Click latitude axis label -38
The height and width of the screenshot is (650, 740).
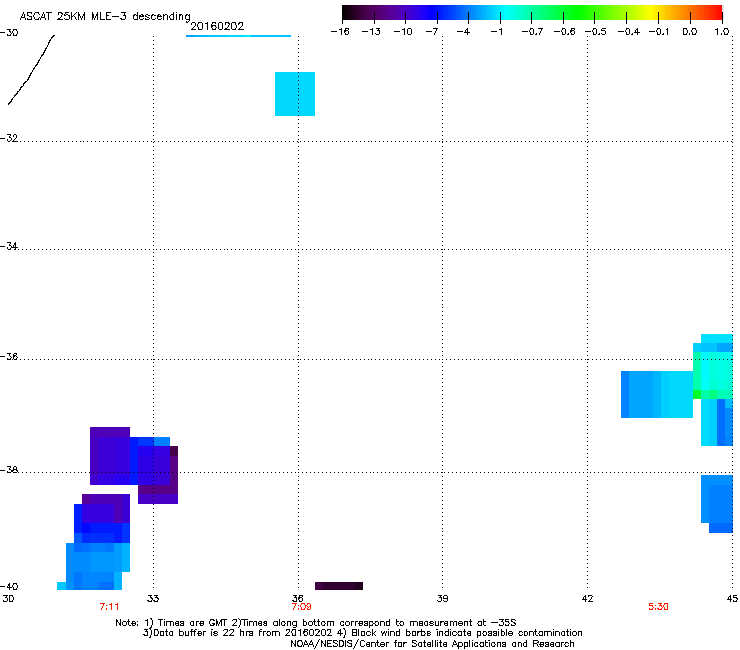click(x=9, y=470)
